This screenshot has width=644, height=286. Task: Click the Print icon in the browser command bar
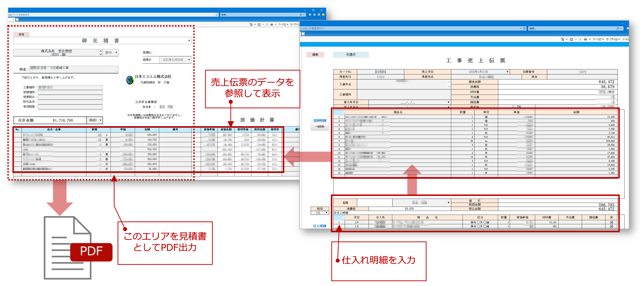[272, 24]
